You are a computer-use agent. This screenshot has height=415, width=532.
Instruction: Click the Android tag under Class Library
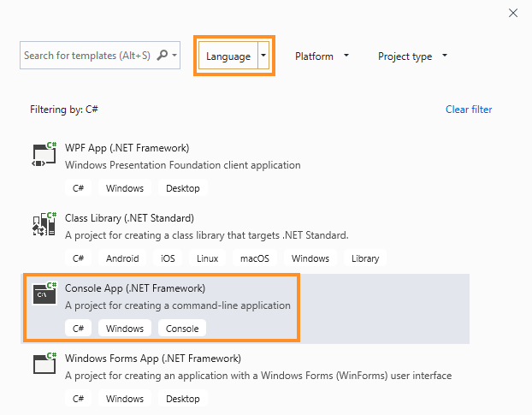[x=122, y=258]
